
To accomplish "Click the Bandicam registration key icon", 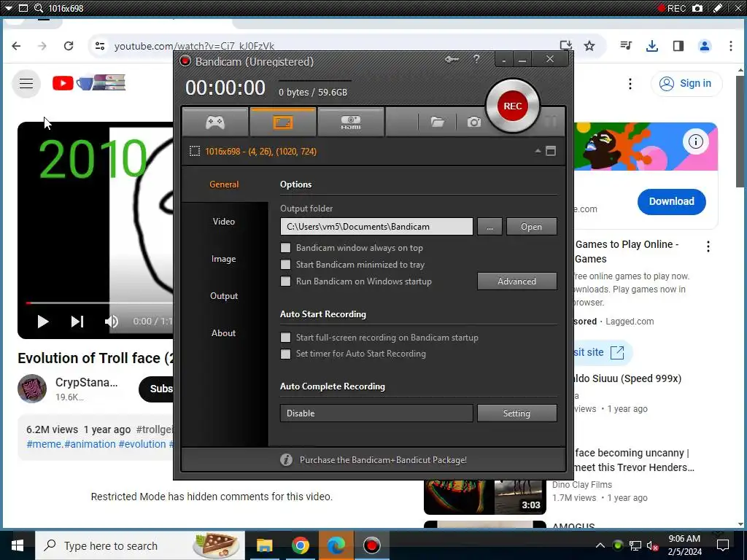I will click(x=452, y=60).
